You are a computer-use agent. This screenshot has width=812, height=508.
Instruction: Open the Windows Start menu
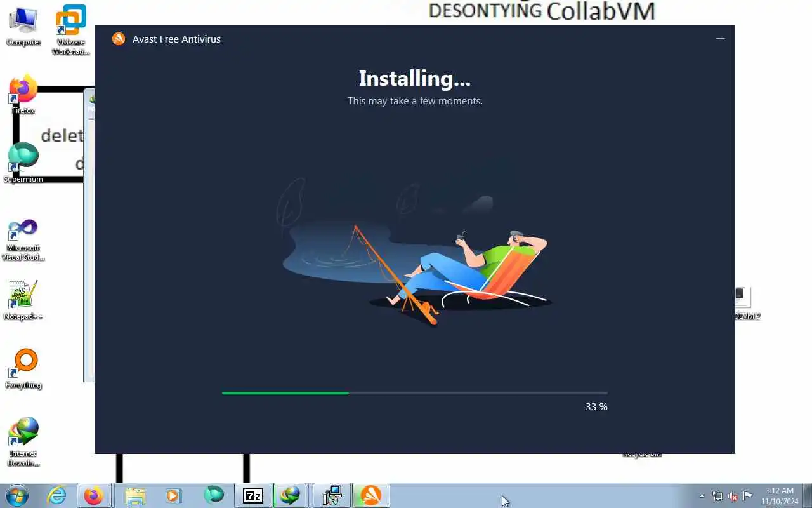(x=16, y=495)
